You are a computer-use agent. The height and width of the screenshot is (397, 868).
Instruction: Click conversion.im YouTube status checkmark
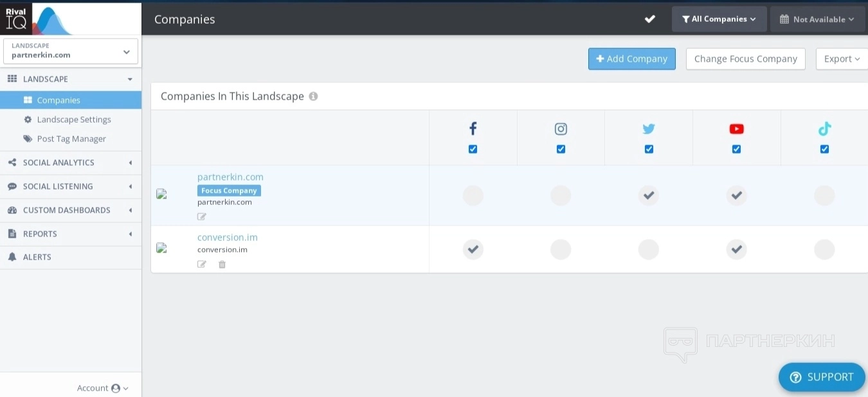(x=737, y=249)
